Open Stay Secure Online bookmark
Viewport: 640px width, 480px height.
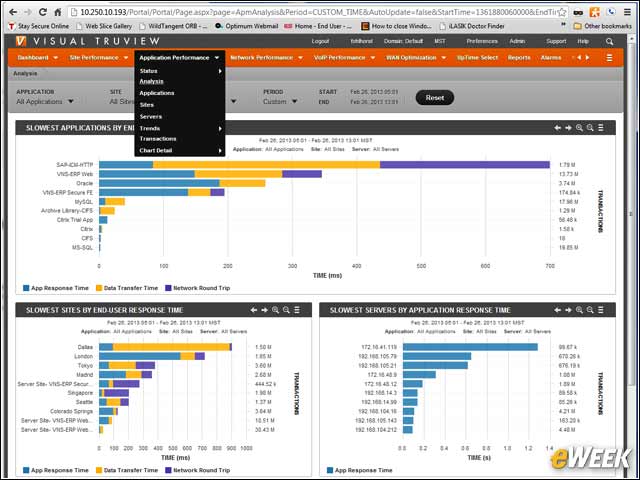(39, 26)
